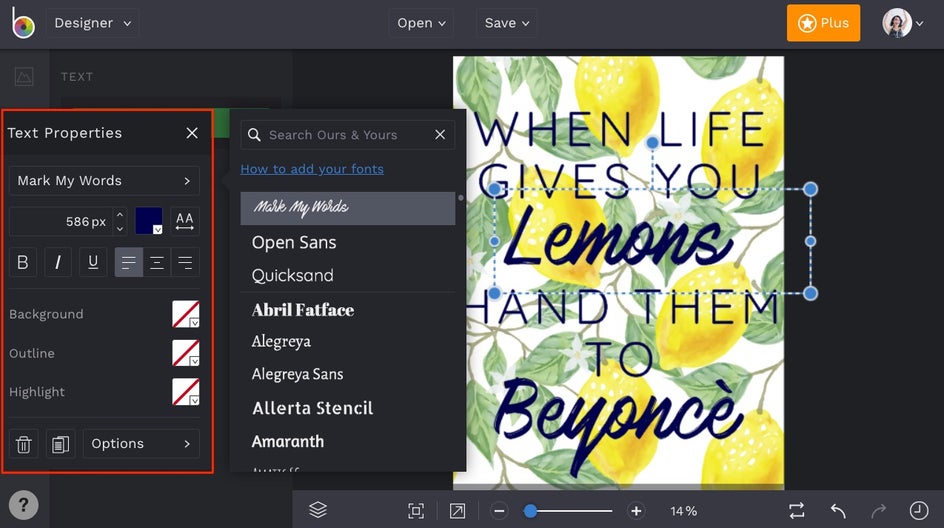Open the history clock icon
944x528 pixels.
pos(918,510)
